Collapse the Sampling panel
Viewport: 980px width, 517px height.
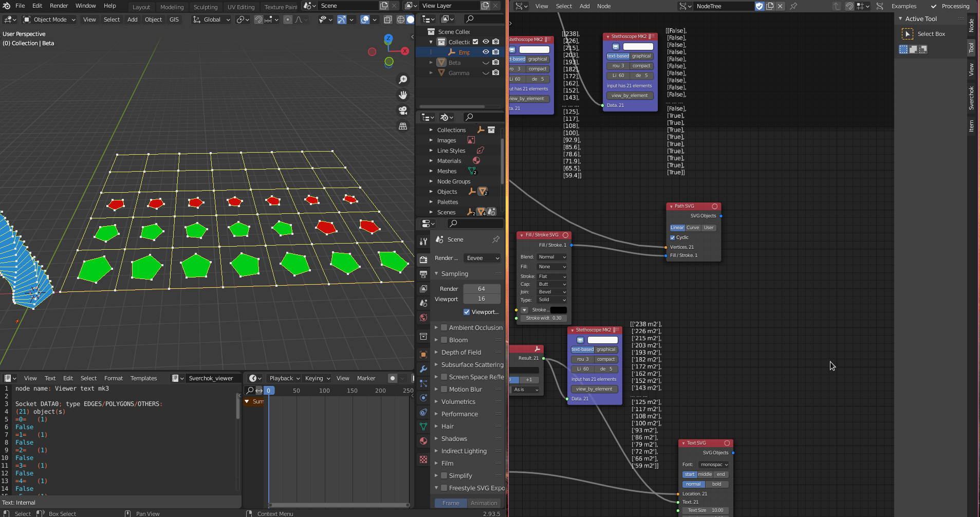455,273
